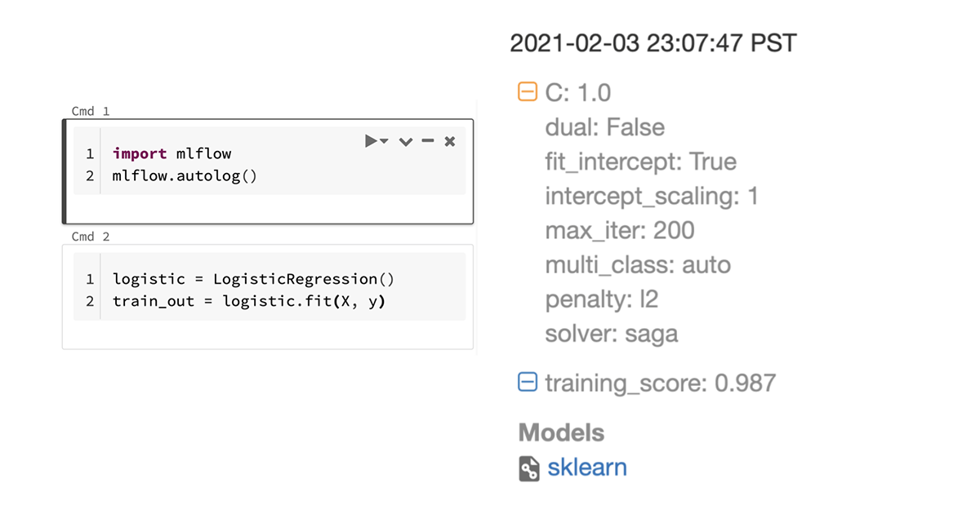Collapse the training_score metrics section
The height and width of the screenshot is (514, 980).
tap(528, 382)
